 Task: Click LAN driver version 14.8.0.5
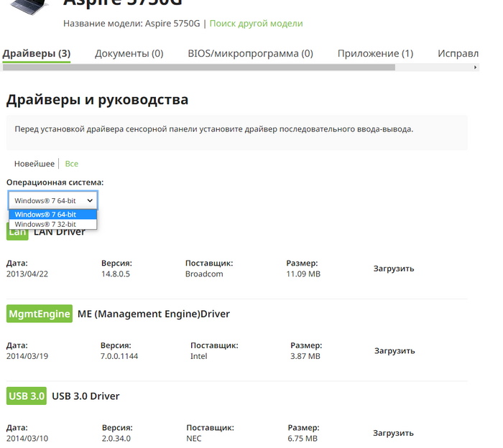(x=116, y=274)
